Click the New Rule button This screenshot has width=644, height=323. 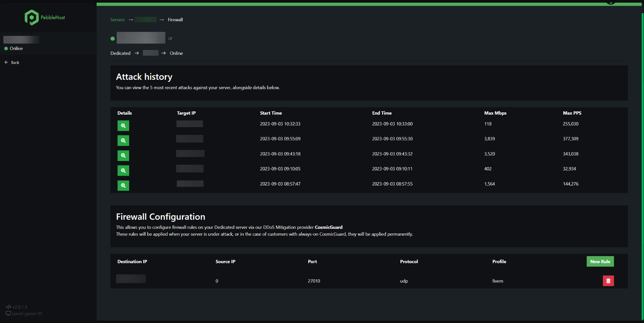[600, 262]
